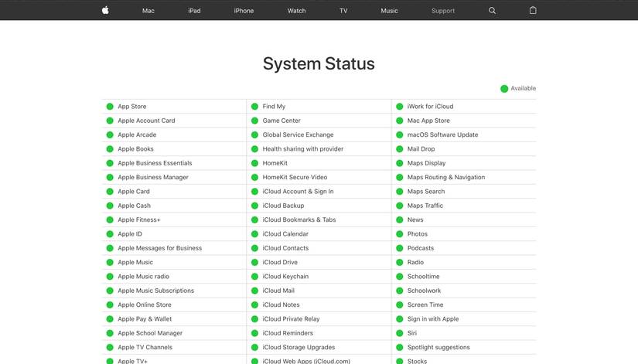The height and width of the screenshot is (364, 638).
Task: Select Apple Pay & Wallet text
Action: pyautogui.click(x=145, y=319)
